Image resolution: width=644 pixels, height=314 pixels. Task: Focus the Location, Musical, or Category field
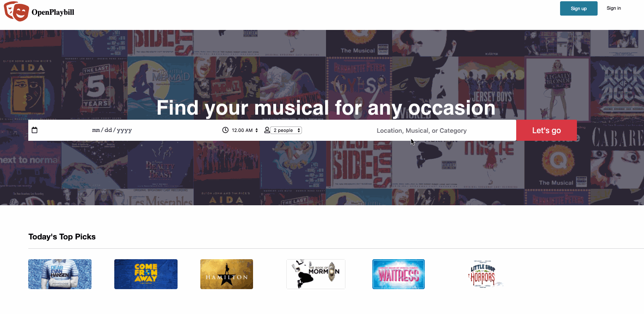point(421,131)
